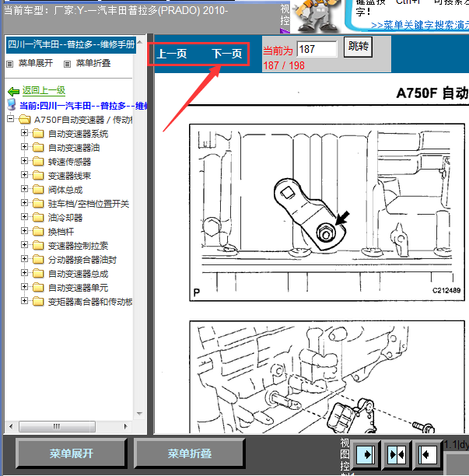Expand 阀体总成 folder
Image resolution: width=469 pixels, height=476 pixels.
click(x=25, y=188)
